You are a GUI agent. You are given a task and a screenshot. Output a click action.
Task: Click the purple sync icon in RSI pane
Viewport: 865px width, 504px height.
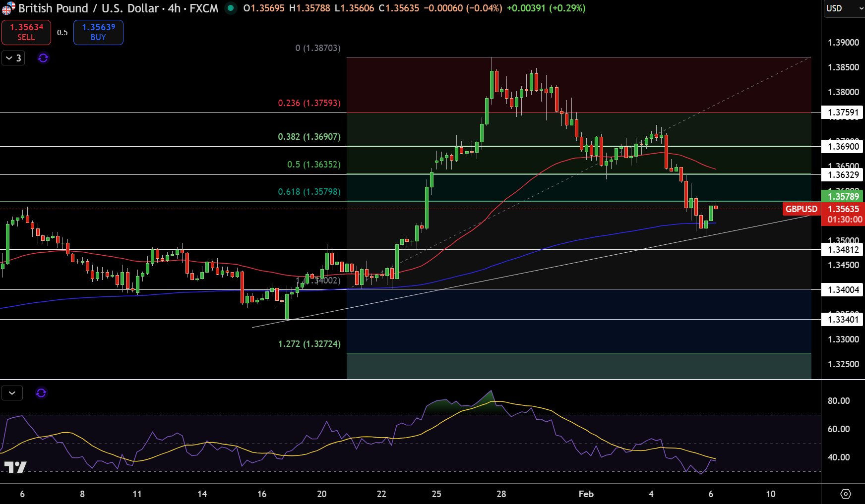(41, 393)
